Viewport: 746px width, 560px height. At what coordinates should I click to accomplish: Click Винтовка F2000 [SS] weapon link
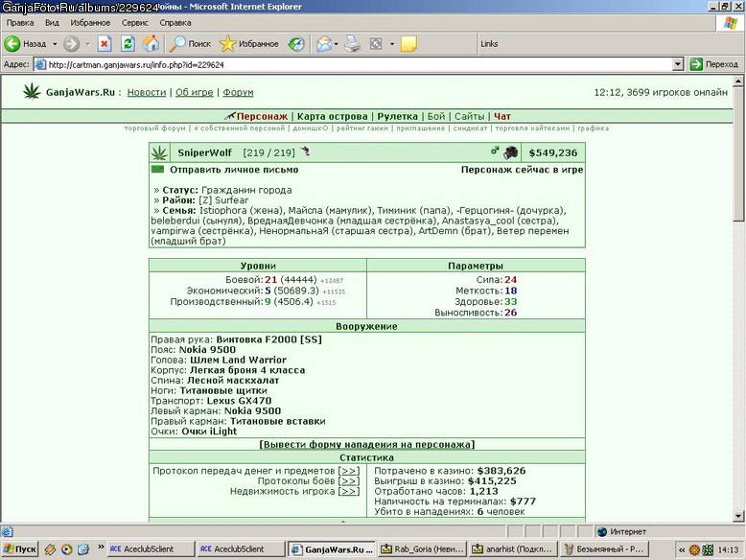[268, 339]
